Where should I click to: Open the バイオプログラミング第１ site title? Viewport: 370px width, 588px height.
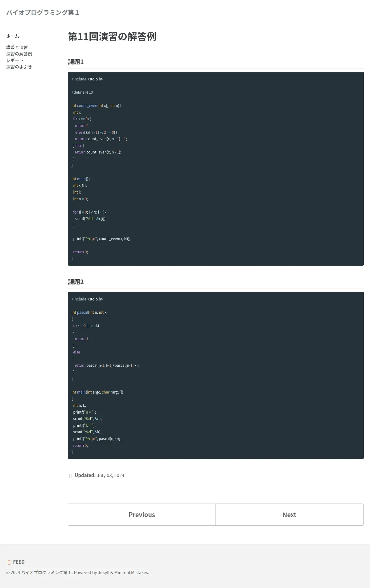(43, 12)
